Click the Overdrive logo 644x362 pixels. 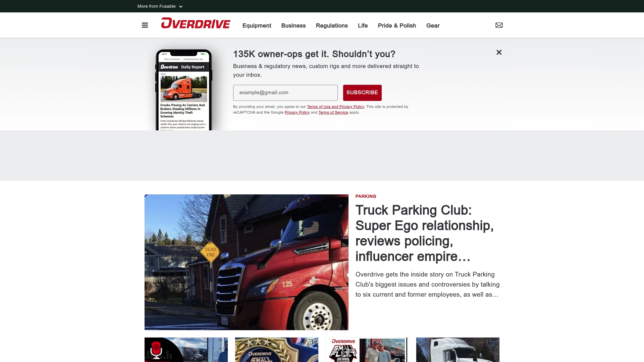[196, 23]
